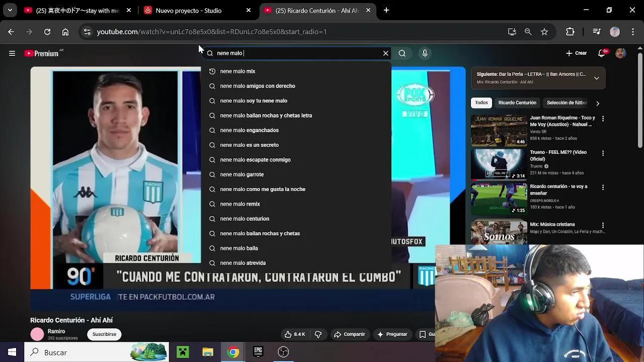Start voice search with microphone

pos(425,53)
